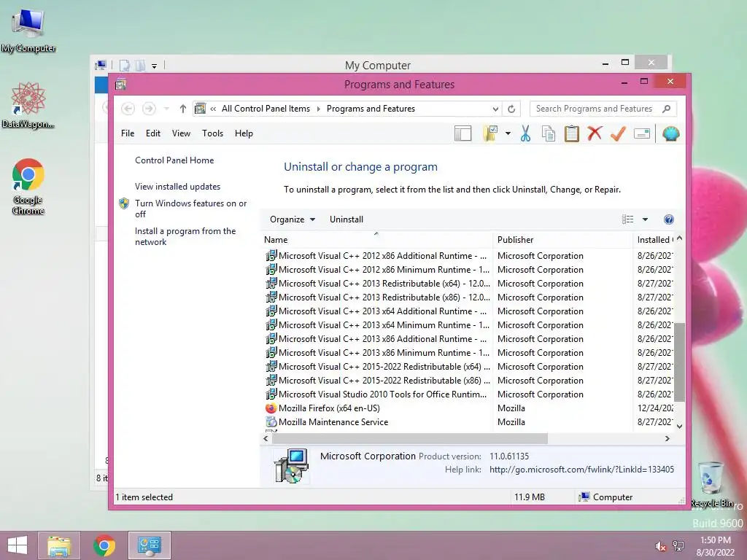Click the Control Panel taskbar button
The width and height of the screenshot is (747, 560).
pos(149,545)
